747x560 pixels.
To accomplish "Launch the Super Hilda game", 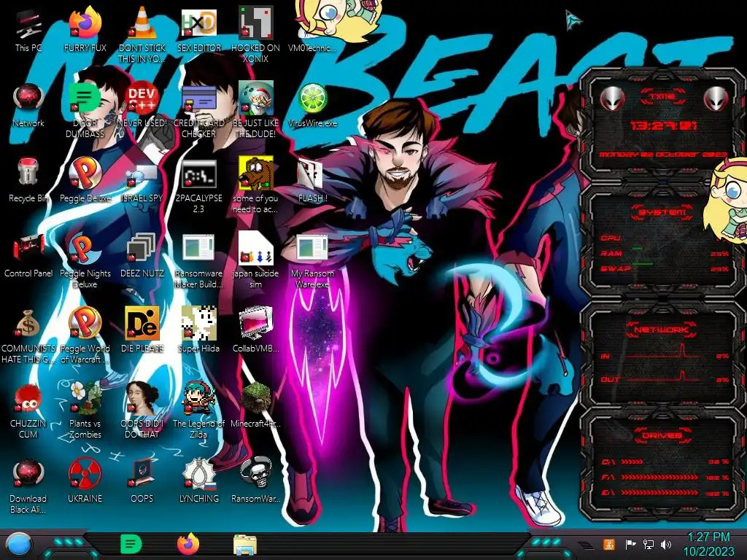I will [x=199, y=330].
